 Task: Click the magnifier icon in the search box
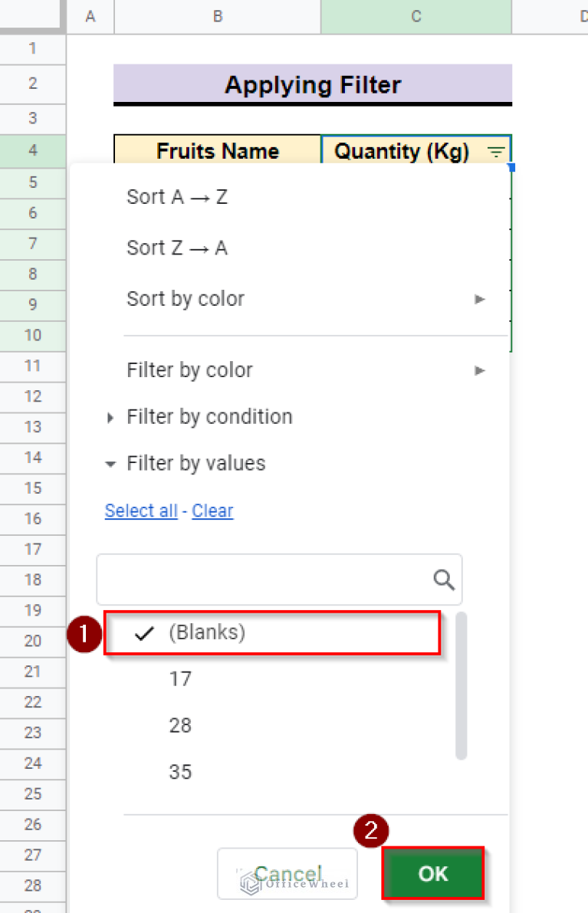(x=444, y=580)
